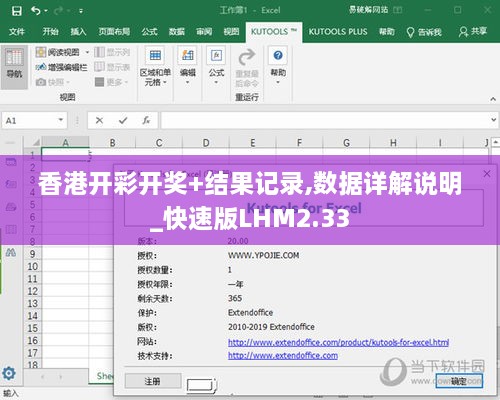Screen dimensions: 500x400
Task: Click 增强编辑栏 enhanced edit bar
Action: pyautogui.click(x=62, y=67)
